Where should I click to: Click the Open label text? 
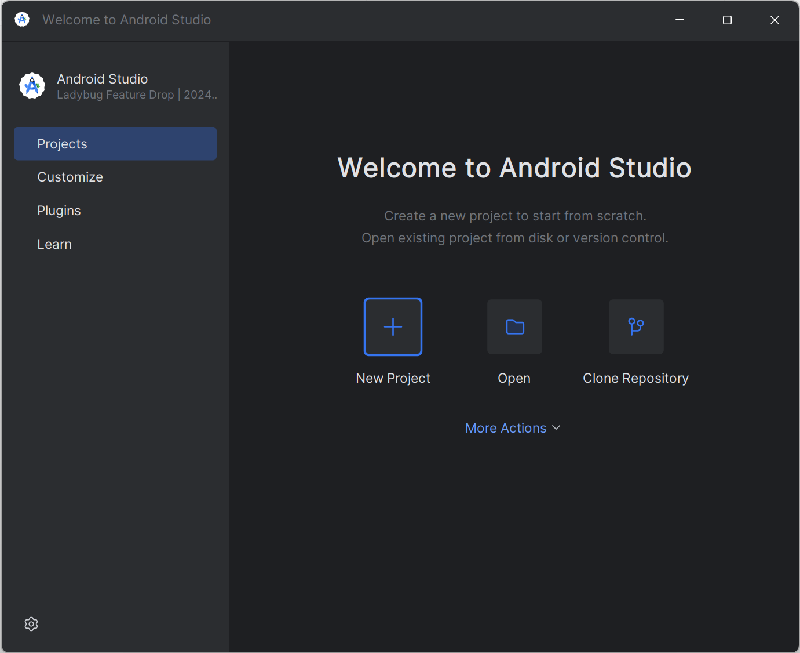click(514, 379)
